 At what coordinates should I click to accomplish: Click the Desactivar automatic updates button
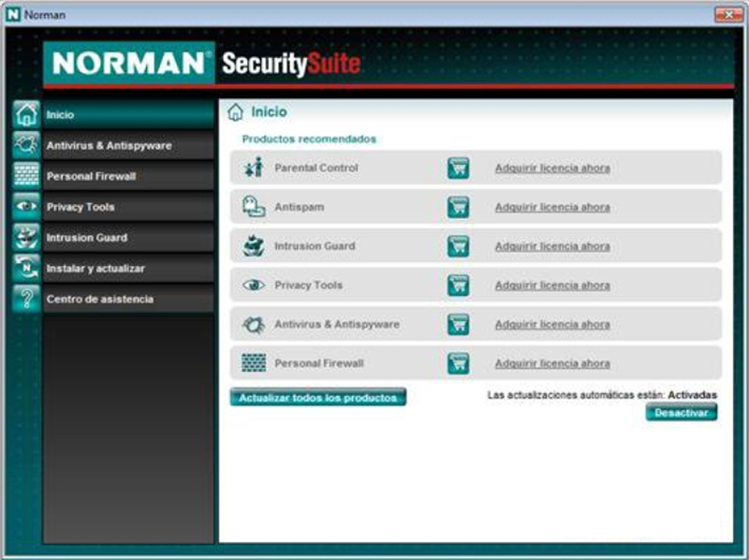tap(682, 412)
